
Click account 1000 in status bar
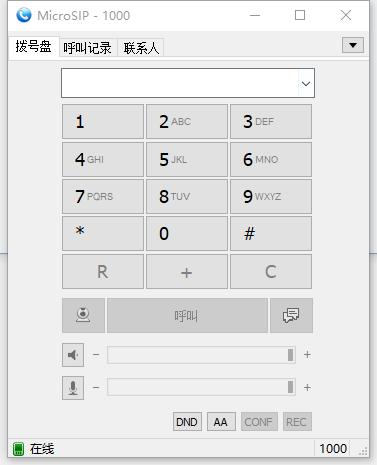point(333,449)
